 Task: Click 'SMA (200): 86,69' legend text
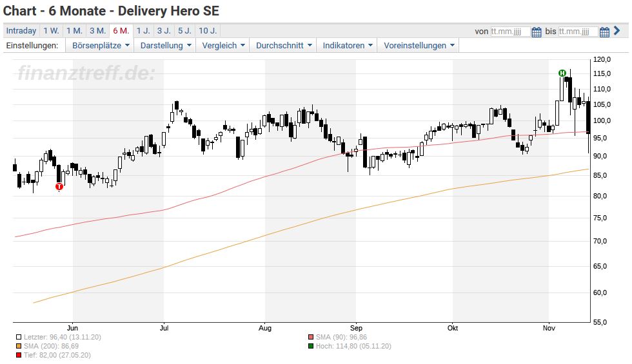pos(51,347)
